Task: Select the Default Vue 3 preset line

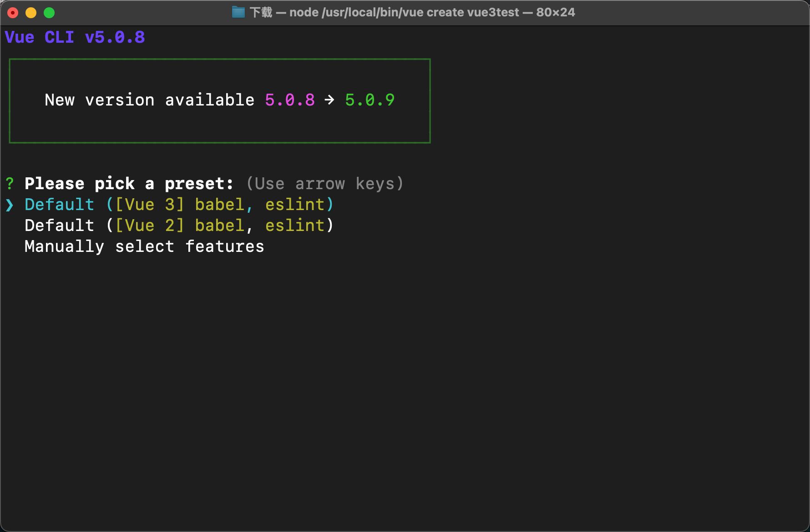Action: [179, 205]
